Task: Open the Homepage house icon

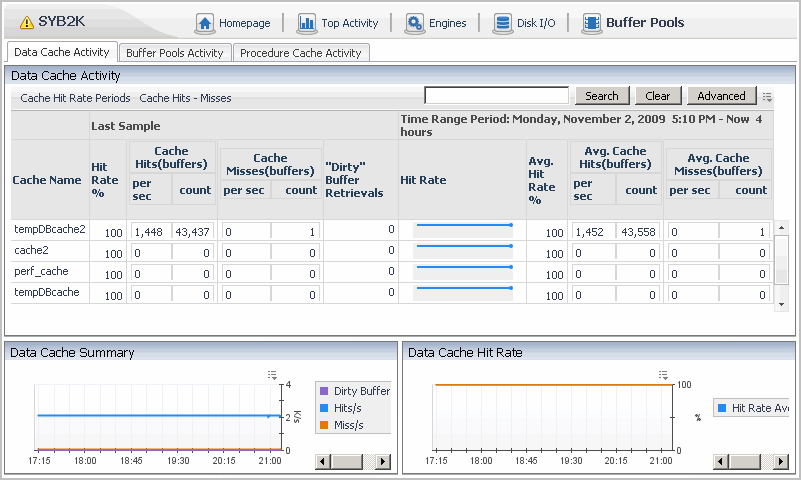Action: pyautogui.click(x=205, y=23)
